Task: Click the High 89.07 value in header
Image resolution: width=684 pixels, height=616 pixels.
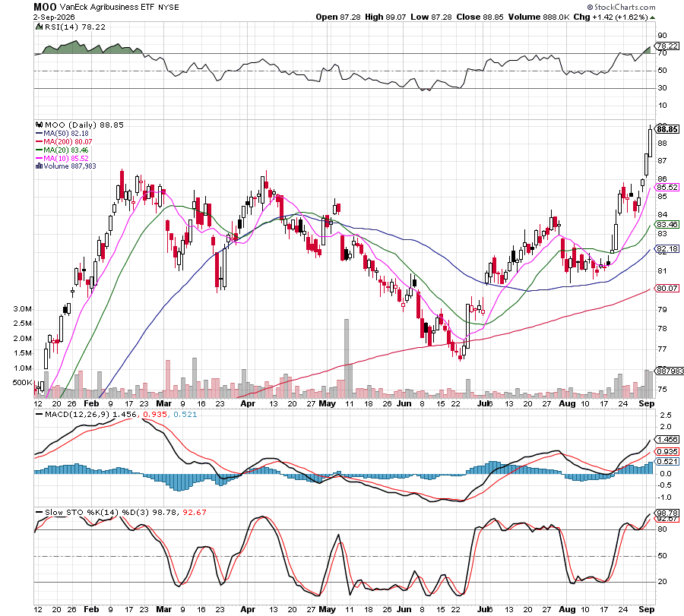Action: (385, 17)
